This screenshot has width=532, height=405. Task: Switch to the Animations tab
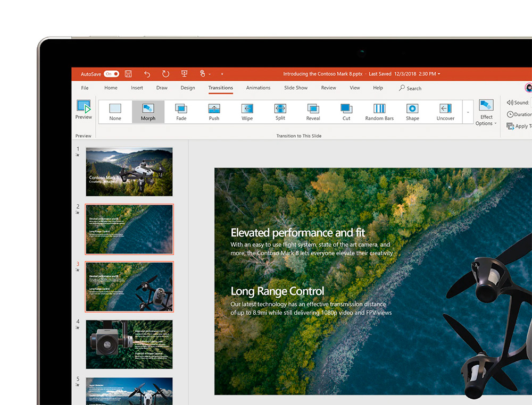pos(258,88)
